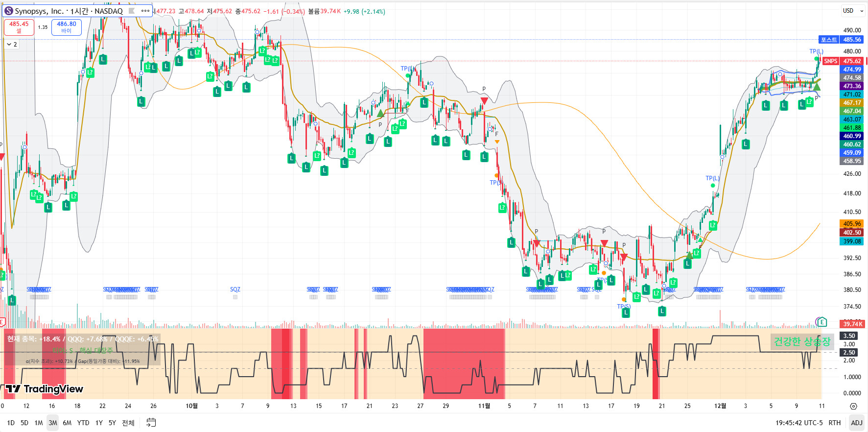Select the 3M time range
868x432 pixels.
pyautogui.click(x=53, y=423)
